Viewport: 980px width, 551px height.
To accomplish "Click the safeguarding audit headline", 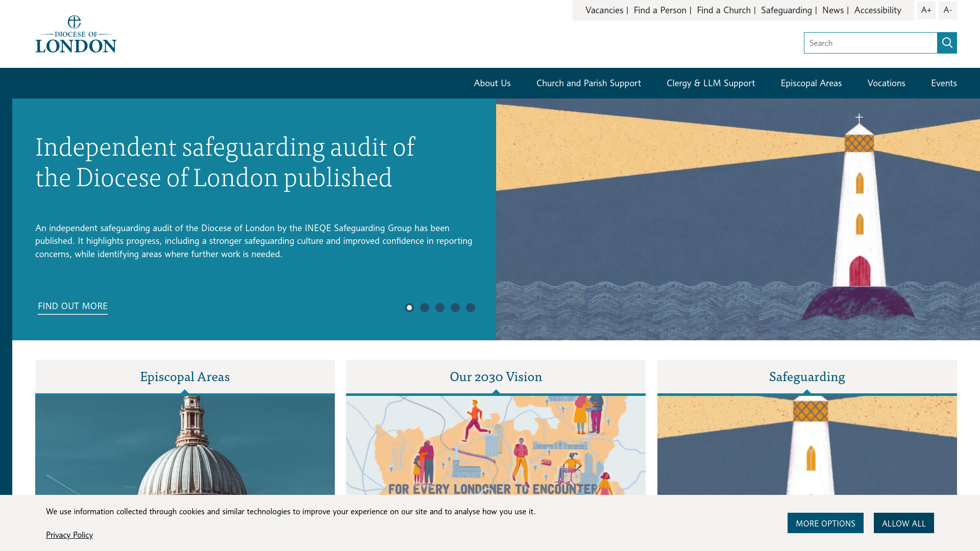I will [225, 162].
